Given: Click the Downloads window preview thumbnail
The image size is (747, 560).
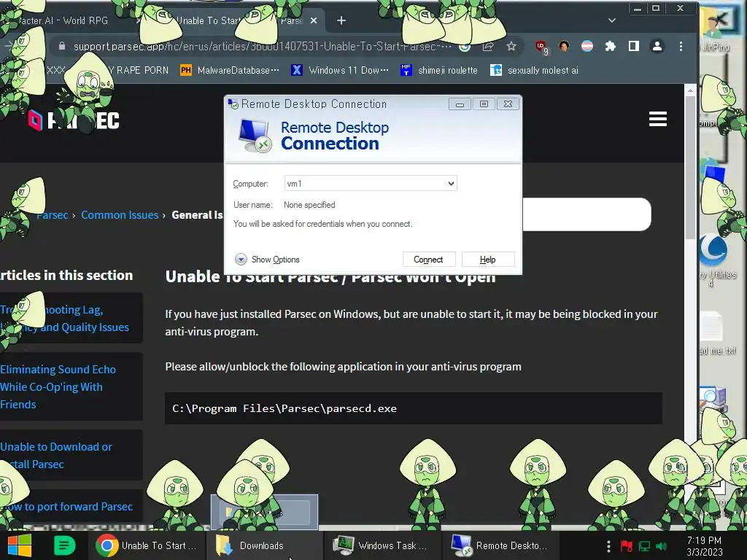Looking at the screenshot, I should [x=265, y=512].
